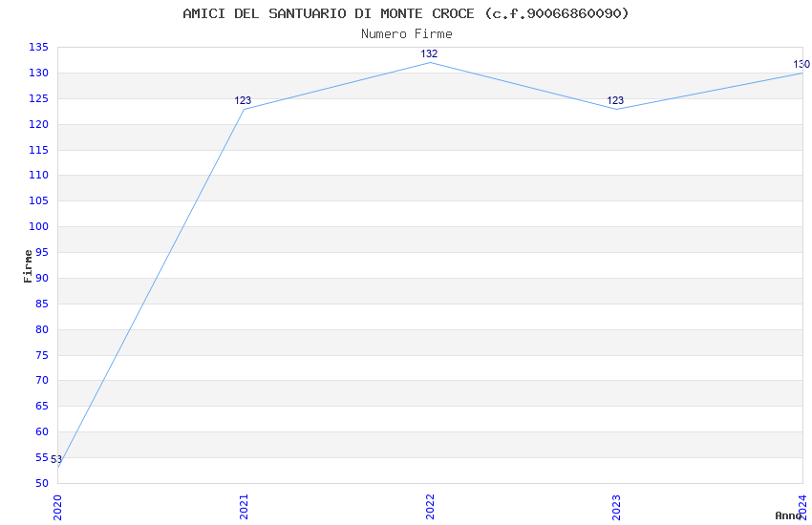
Task: Click the x-axis year label 2021
Action: (x=244, y=508)
